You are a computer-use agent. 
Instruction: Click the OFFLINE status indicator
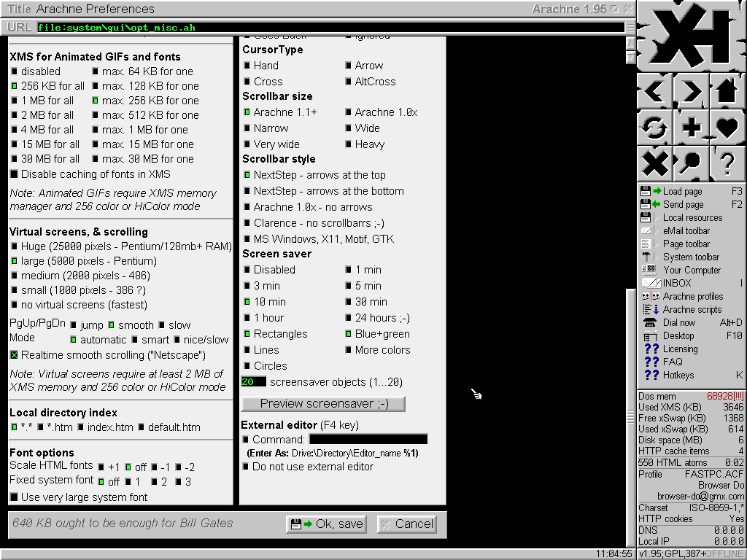coord(724,554)
